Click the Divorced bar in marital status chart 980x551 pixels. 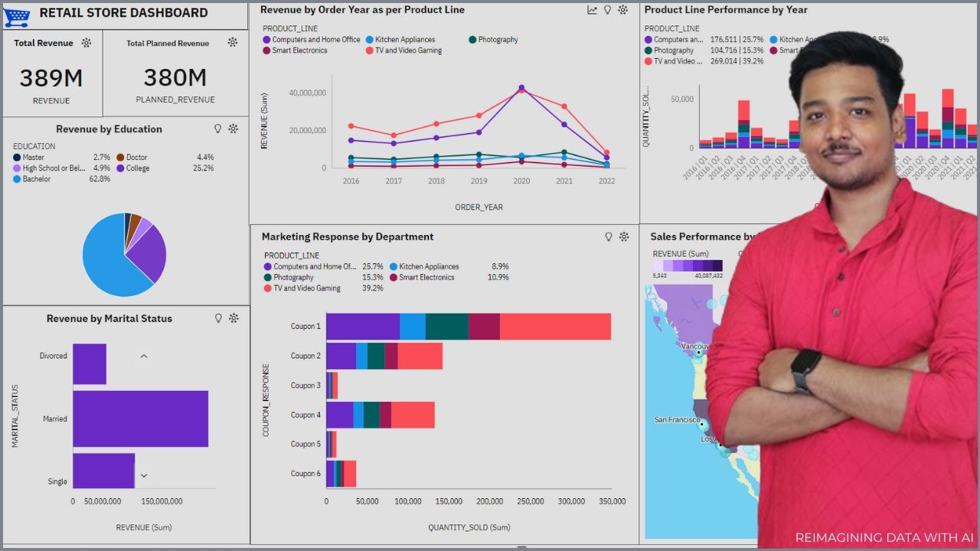(x=90, y=364)
